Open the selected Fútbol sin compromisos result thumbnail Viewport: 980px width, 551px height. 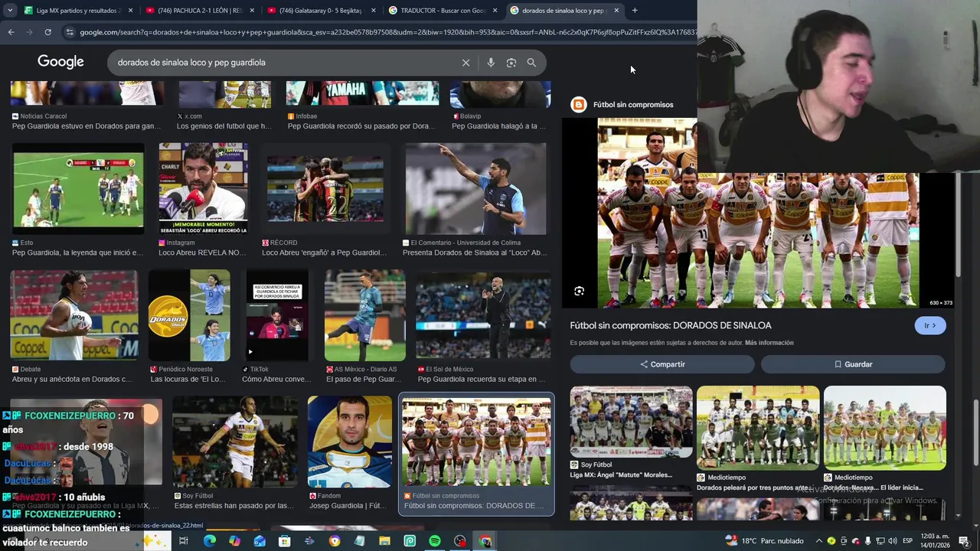coord(476,442)
